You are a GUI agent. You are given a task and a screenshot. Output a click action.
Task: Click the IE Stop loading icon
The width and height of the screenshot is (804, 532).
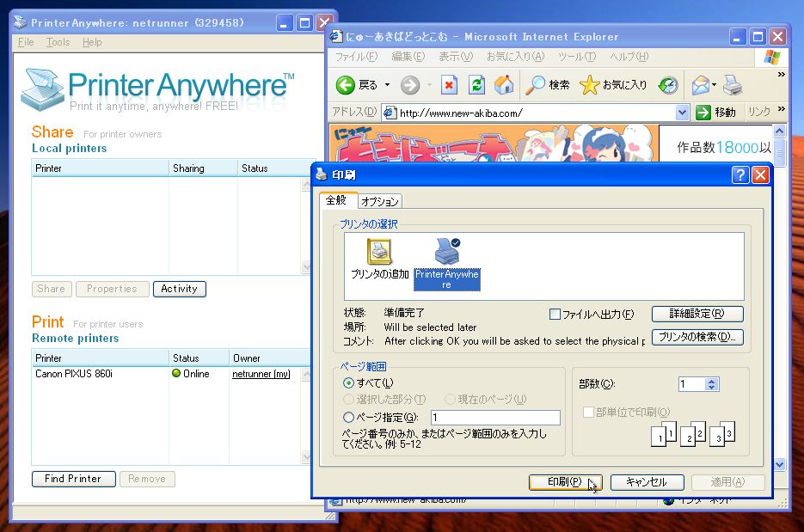click(449, 85)
